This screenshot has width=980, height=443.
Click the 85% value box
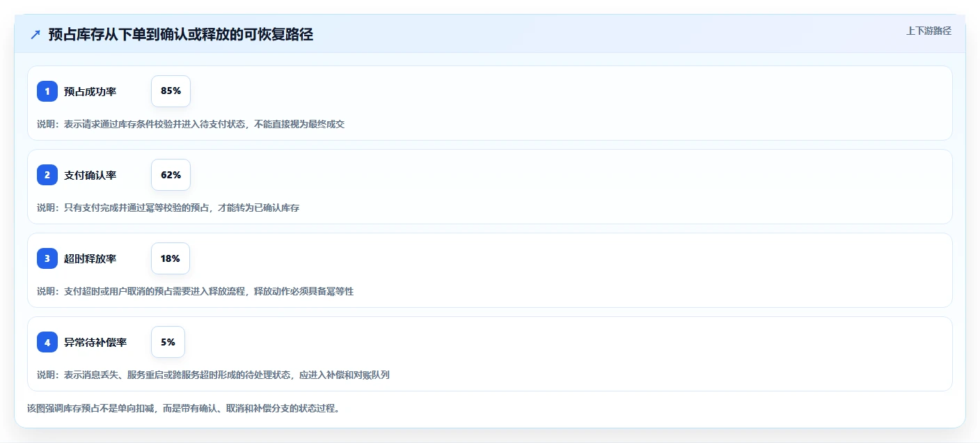tap(171, 91)
